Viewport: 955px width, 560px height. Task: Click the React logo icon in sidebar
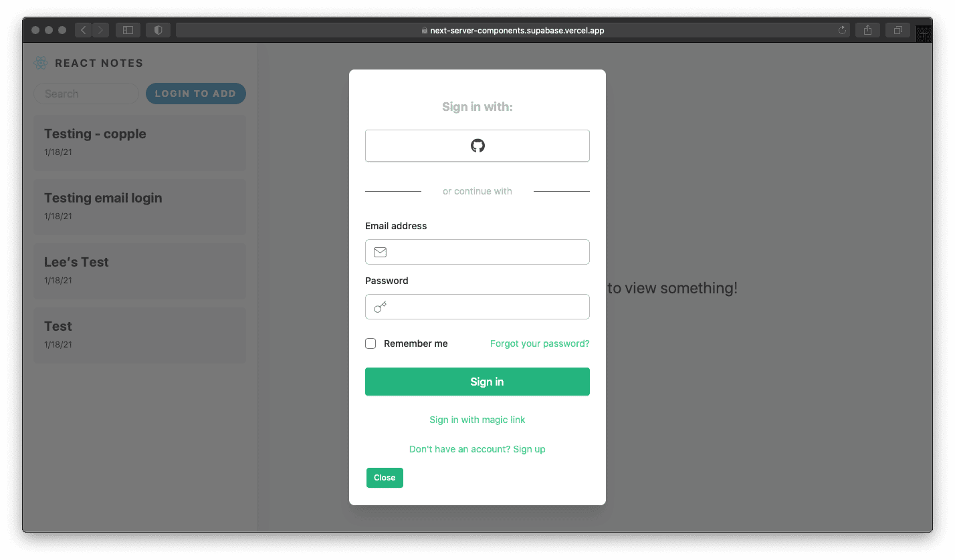(x=41, y=63)
